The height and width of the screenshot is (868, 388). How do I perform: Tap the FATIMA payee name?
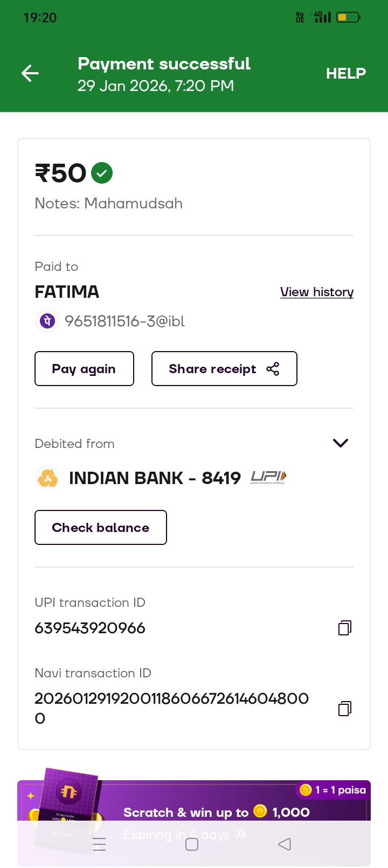point(67,292)
